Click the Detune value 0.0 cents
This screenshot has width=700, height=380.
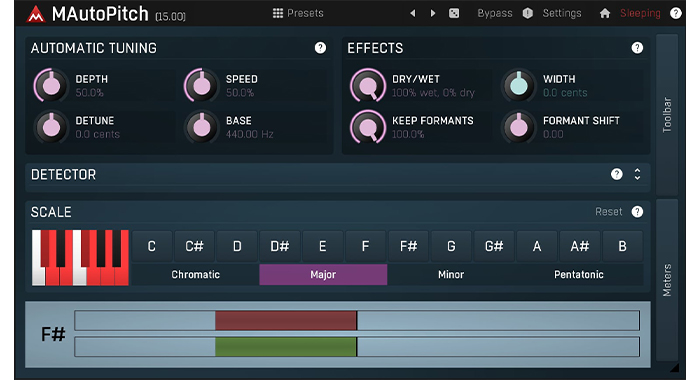tap(97, 134)
